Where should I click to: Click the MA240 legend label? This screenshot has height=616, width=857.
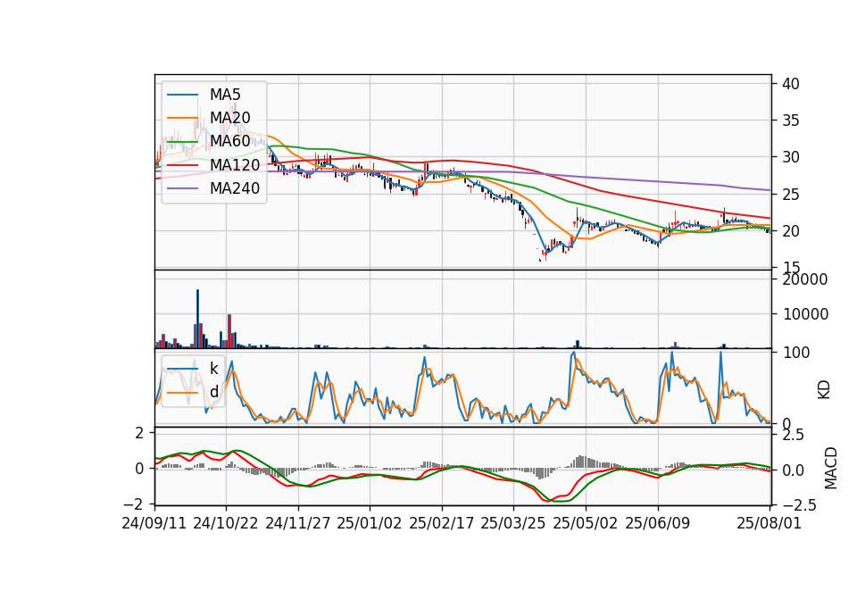(x=235, y=188)
